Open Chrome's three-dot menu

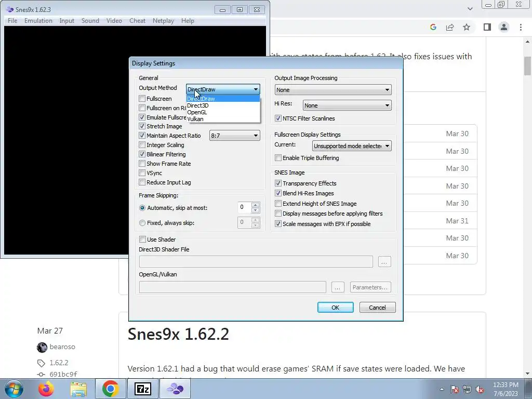(521, 27)
